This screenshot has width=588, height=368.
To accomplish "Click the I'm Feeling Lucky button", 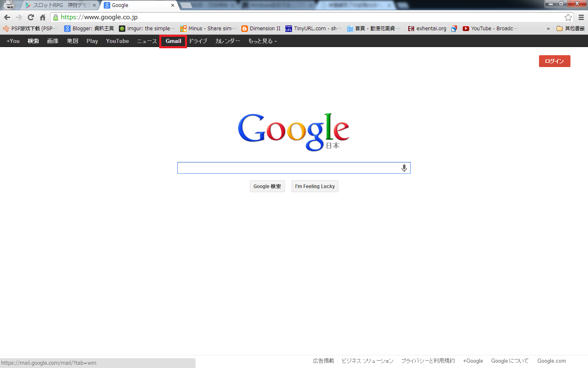I will tap(315, 186).
